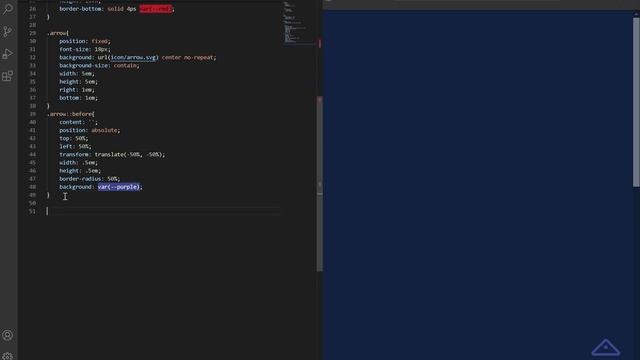
Task: Click the 'width: .5em;' line
Action: (78, 162)
